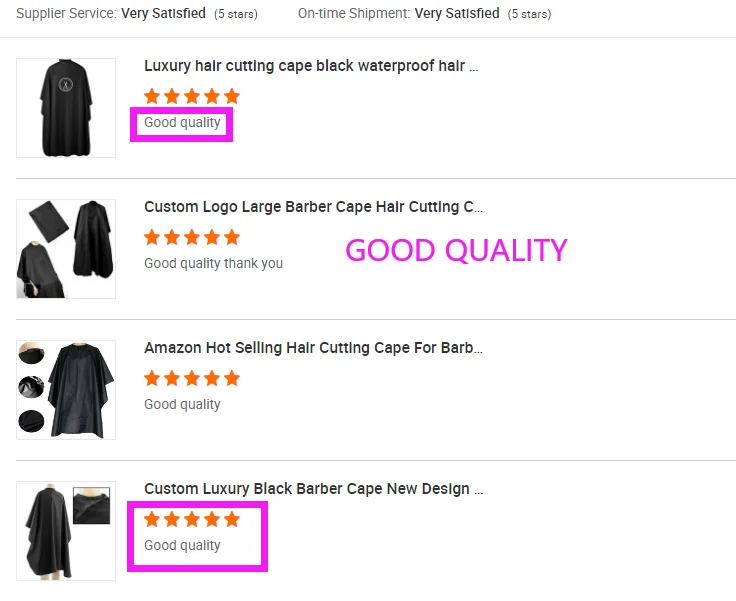This screenshot has width=736, height=601.
Task: Click the third star of the Custom Logo Large Barber Cape rating
Action: (192, 237)
